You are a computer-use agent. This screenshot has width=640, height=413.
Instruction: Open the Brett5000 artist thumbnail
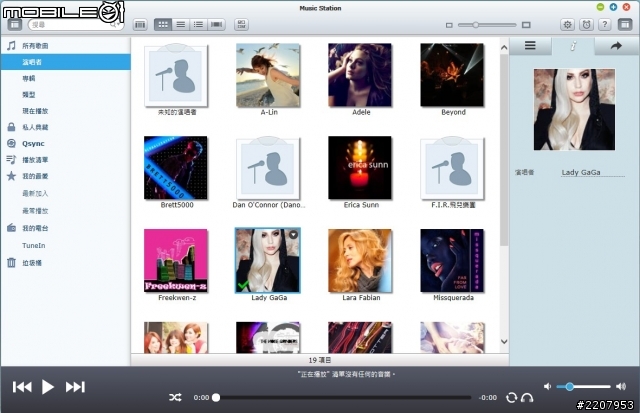click(176, 168)
